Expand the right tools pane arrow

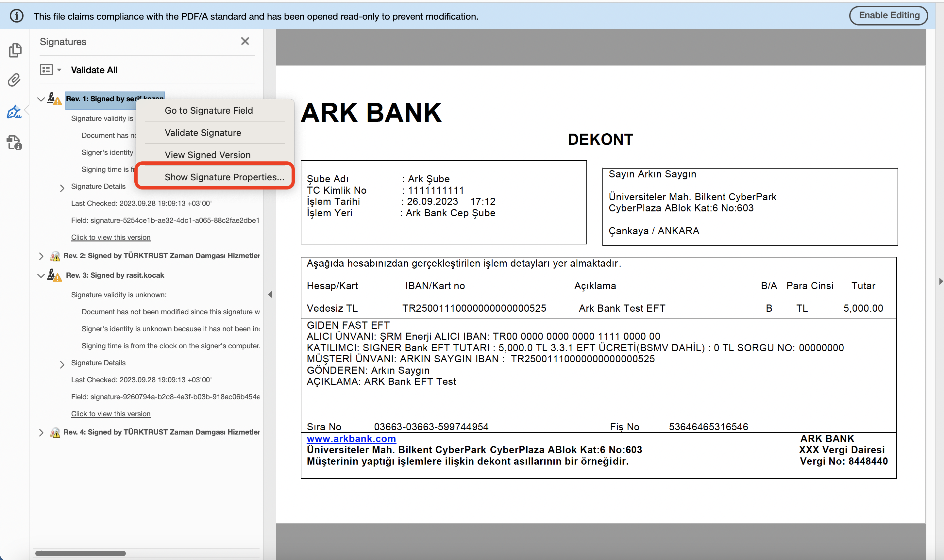[x=941, y=281]
